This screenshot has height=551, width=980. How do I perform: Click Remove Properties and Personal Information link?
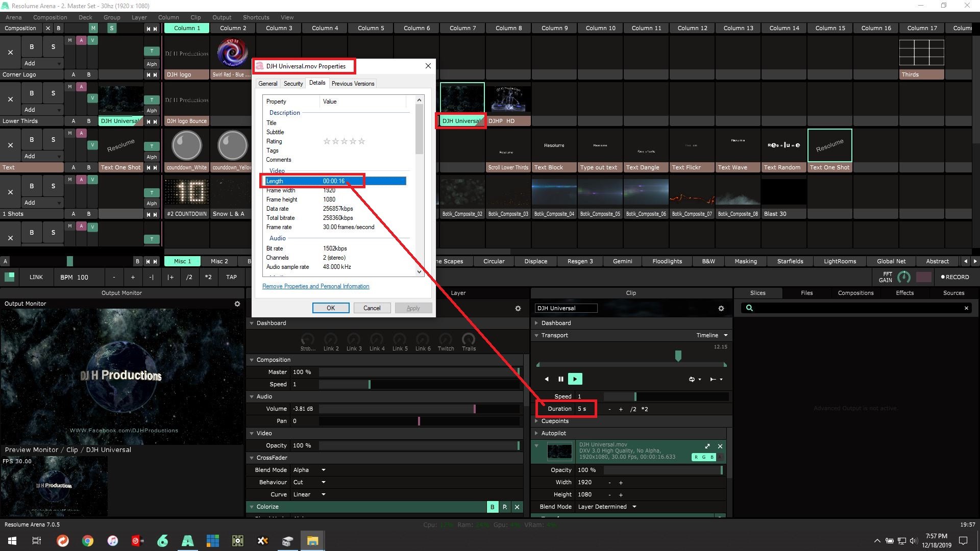point(315,286)
